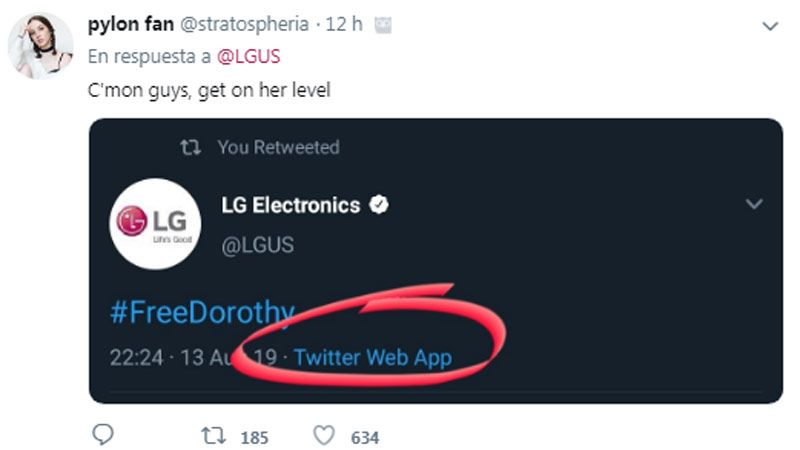Click the #FreeDorothy hashtag

coord(202,312)
